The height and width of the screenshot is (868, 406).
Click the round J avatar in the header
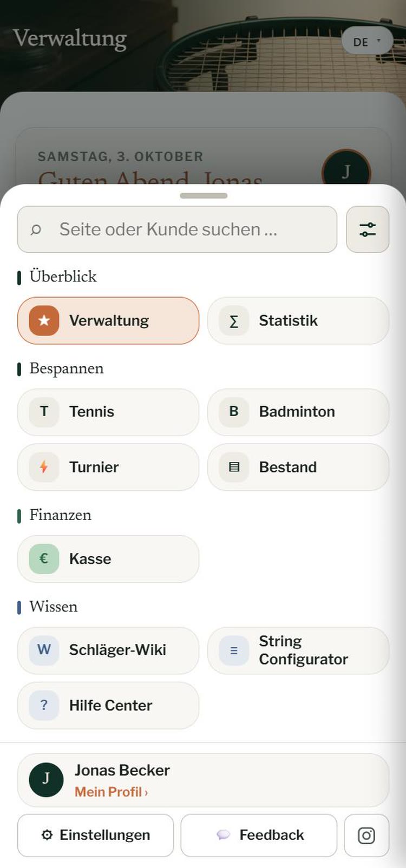coord(346,172)
